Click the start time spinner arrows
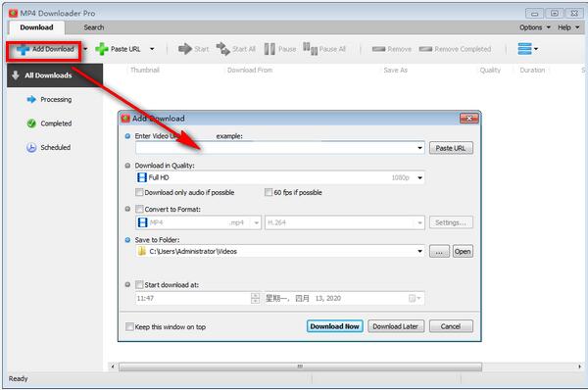 click(x=255, y=299)
